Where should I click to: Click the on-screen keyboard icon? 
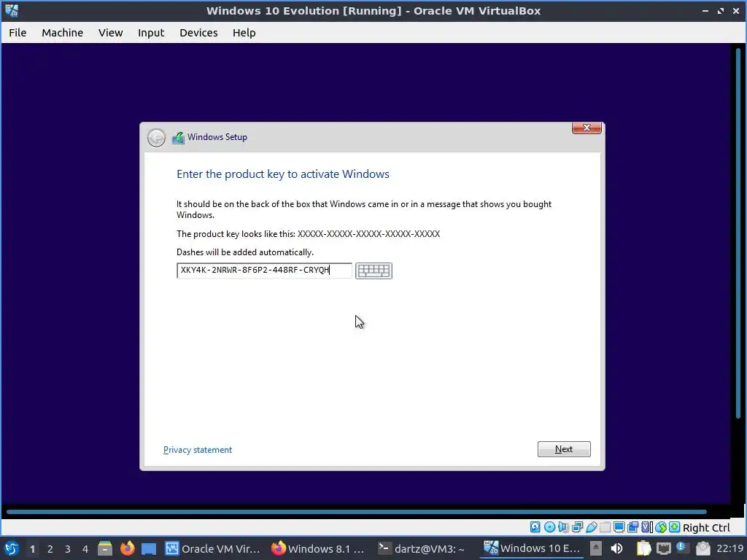coord(373,271)
